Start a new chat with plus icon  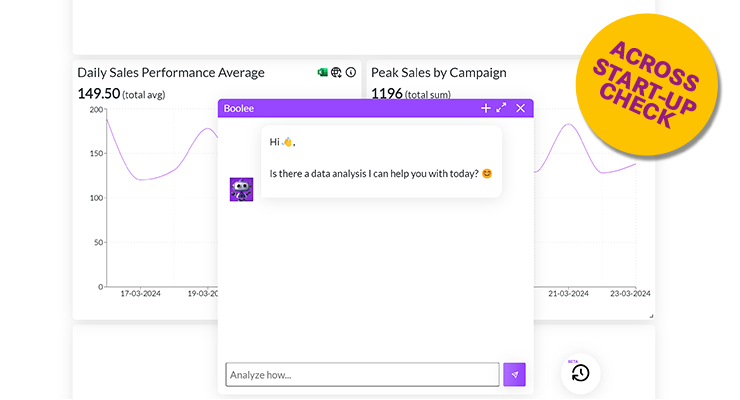pyautogui.click(x=486, y=108)
